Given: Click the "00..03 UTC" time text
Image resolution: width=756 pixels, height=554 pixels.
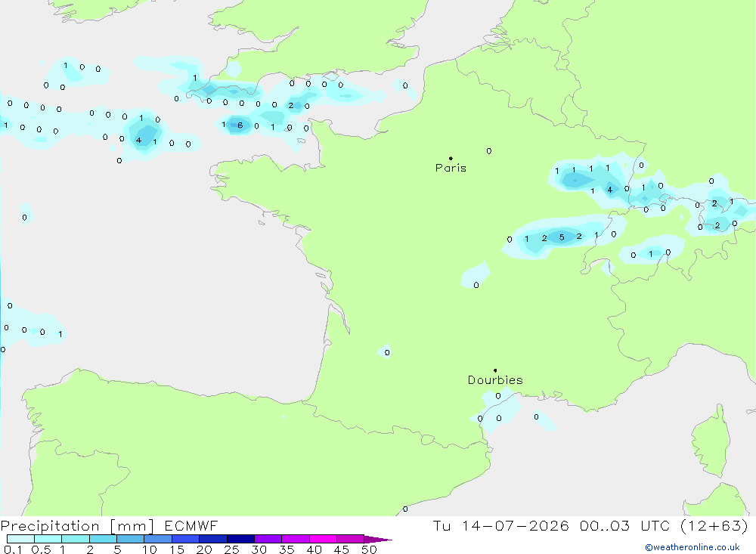Looking at the screenshot, I should [624, 525].
